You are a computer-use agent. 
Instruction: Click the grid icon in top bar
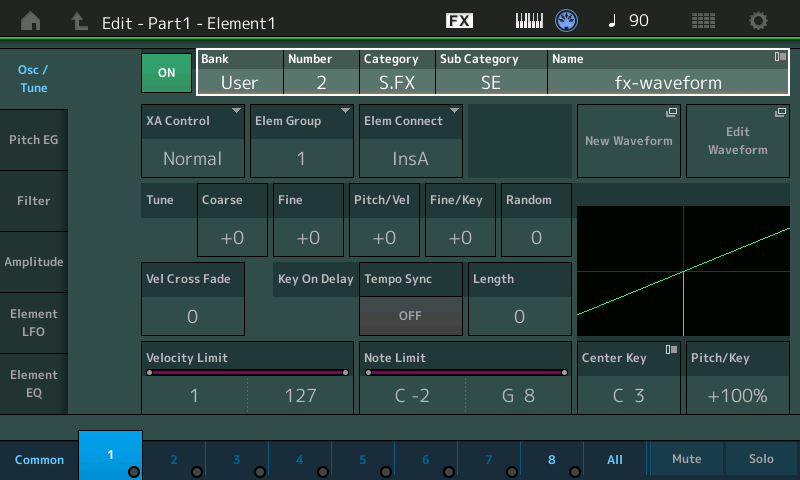[703, 21]
